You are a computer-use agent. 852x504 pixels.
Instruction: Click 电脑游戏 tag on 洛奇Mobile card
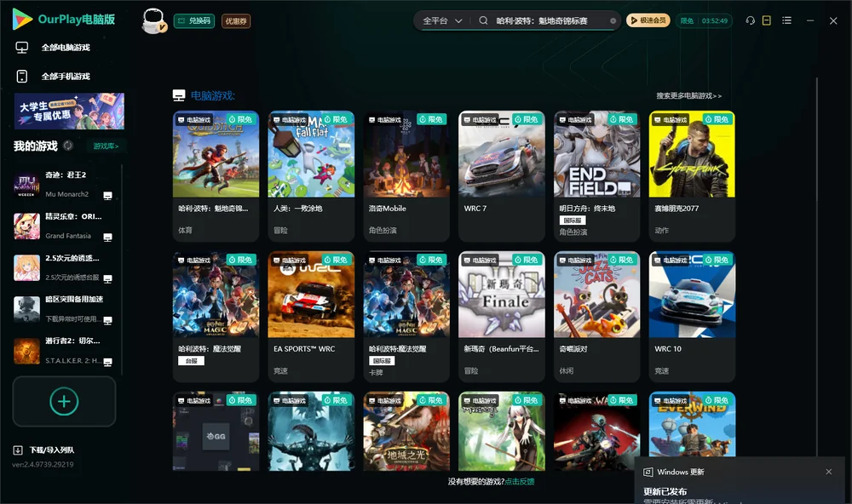[385, 119]
